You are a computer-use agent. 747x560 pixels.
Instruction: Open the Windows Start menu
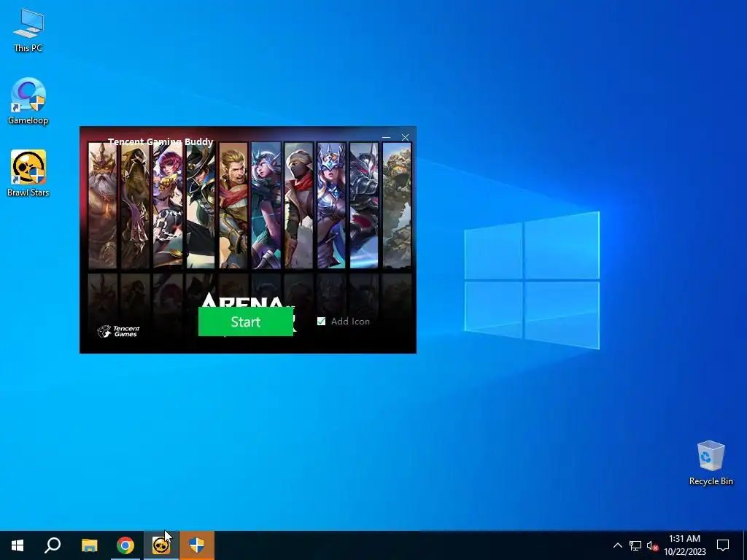pyautogui.click(x=18, y=545)
